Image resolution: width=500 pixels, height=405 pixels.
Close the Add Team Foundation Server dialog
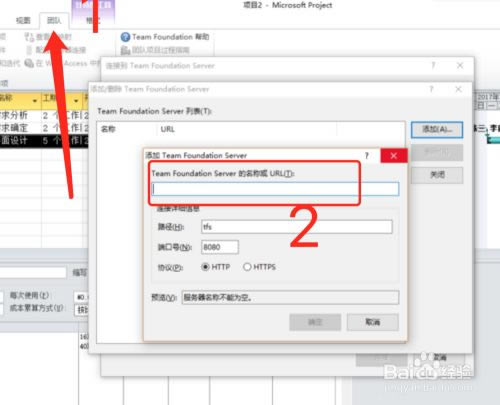click(394, 156)
